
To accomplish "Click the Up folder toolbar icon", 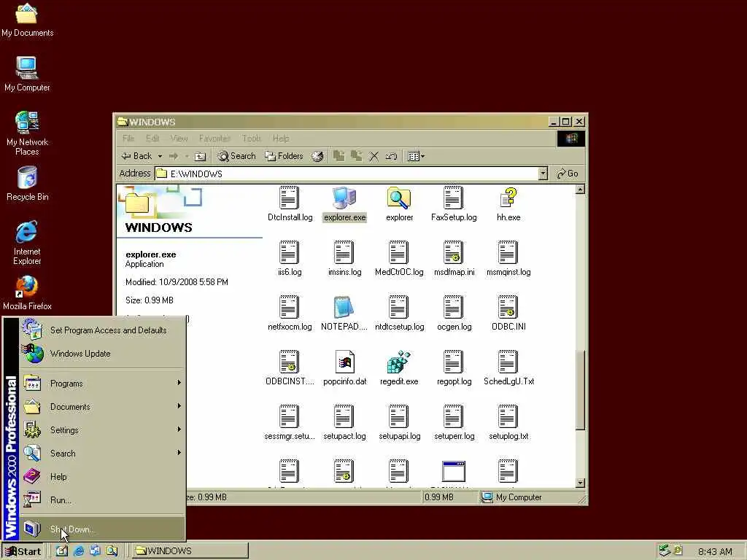I will 201,156.
